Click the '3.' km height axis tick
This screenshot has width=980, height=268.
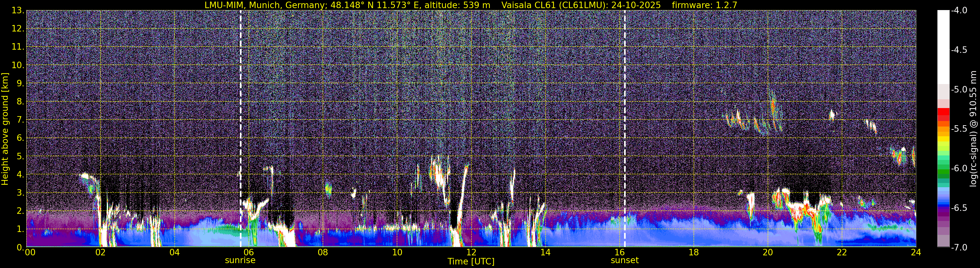(20, 192)
